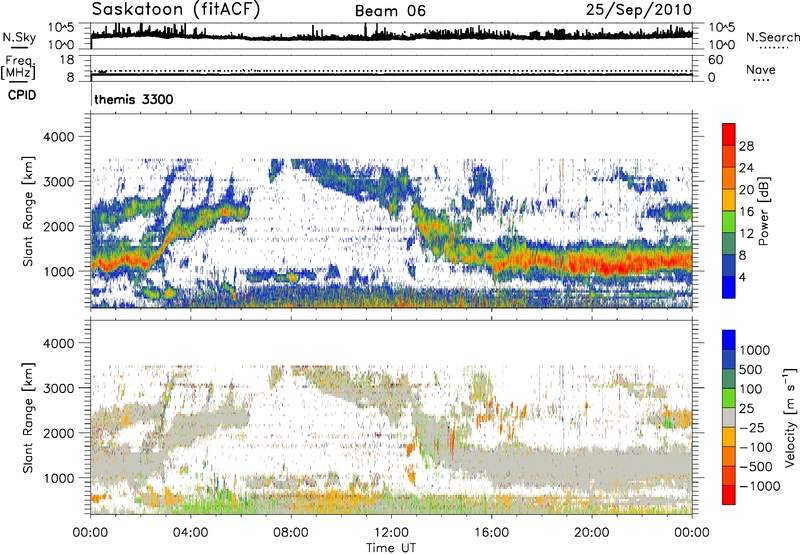Click the N.Search legend label
Image resolution: width=800 pixels, height=554 pixels.
(772, 37)
